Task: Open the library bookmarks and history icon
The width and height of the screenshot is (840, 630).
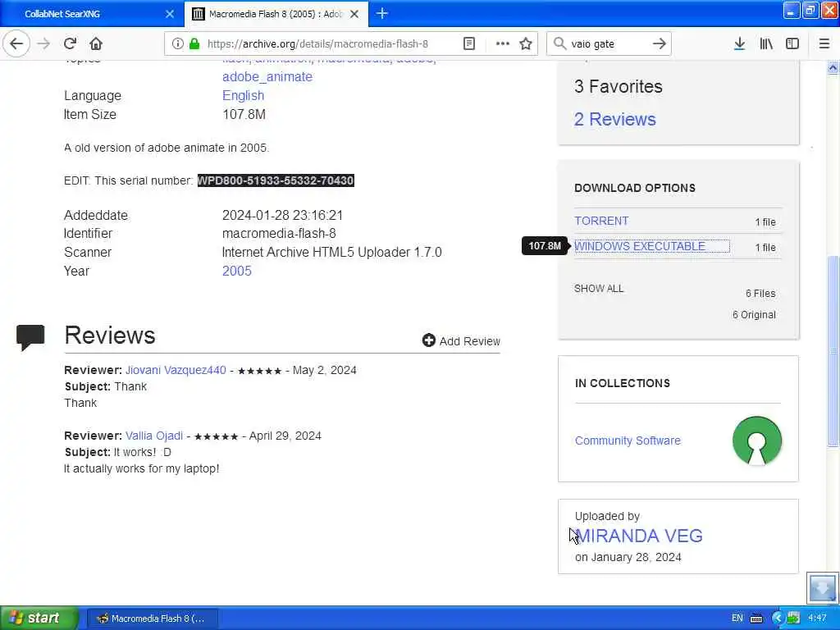Action: [766, 43]
